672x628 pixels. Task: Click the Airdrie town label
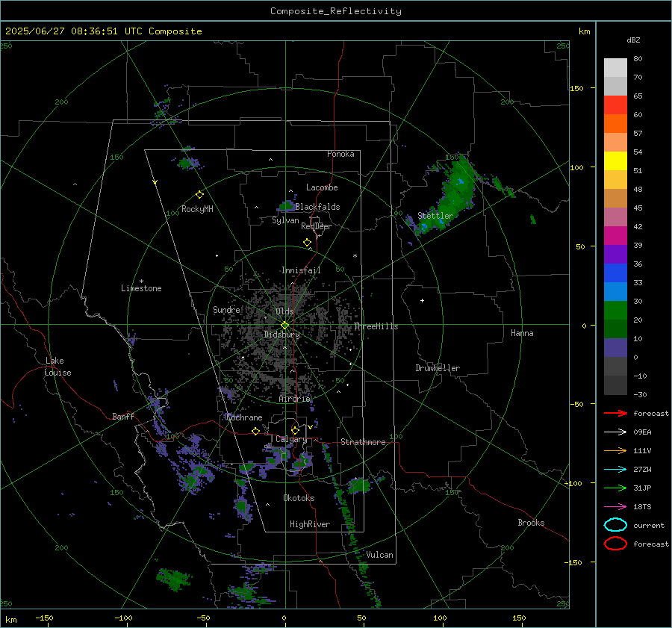pyautogui.click(x=294, y=399)
